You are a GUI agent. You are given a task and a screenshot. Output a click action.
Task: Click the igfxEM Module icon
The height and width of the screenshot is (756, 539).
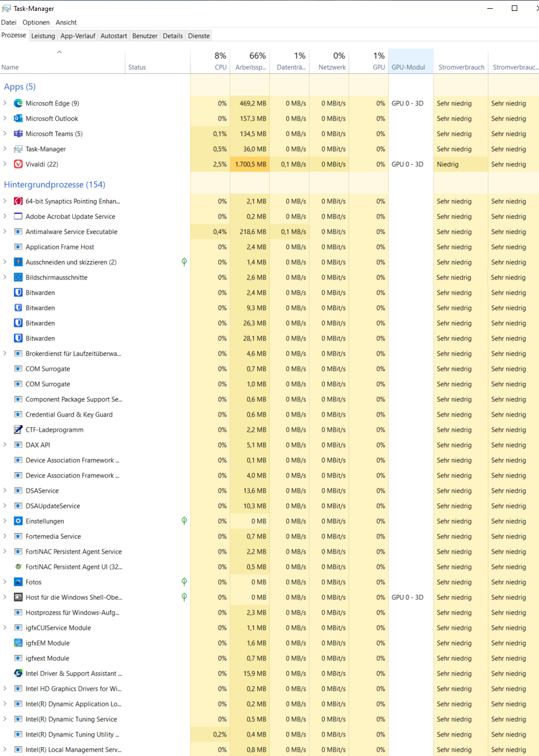(x=18, y=643)
